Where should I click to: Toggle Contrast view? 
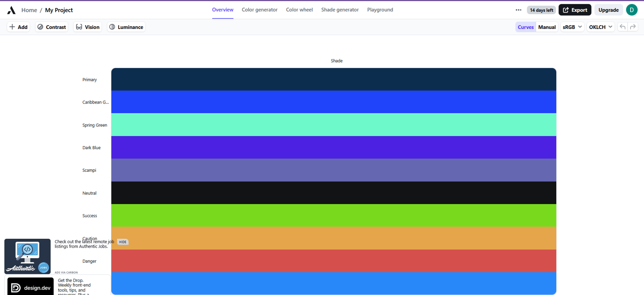pyautogui.click(x=52, y=27)
